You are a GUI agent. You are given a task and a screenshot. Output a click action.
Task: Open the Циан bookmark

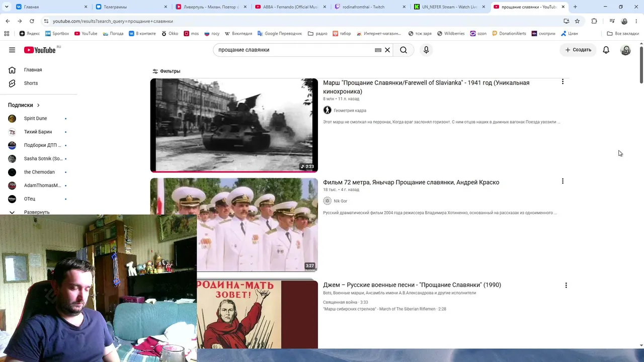569,34
